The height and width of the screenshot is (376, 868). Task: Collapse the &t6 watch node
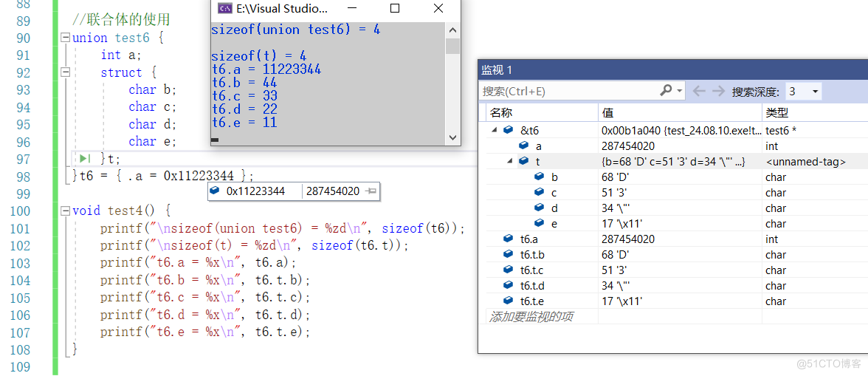(x=493, y=130)
